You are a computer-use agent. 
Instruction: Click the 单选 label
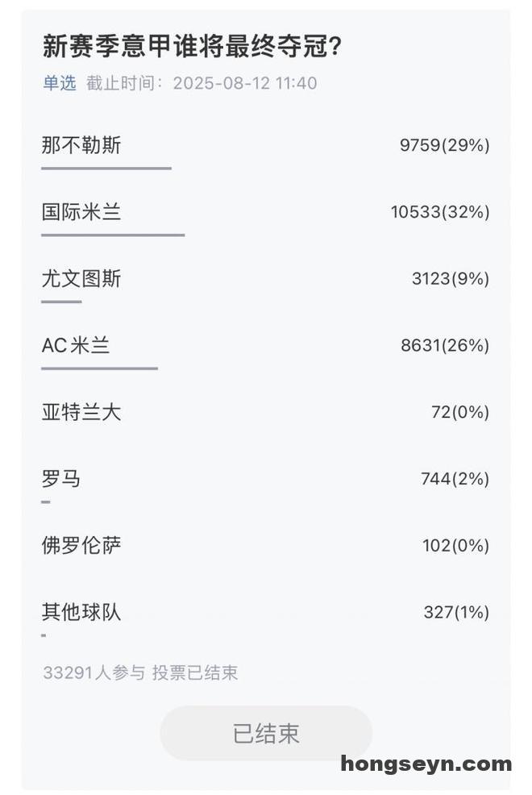60,82
